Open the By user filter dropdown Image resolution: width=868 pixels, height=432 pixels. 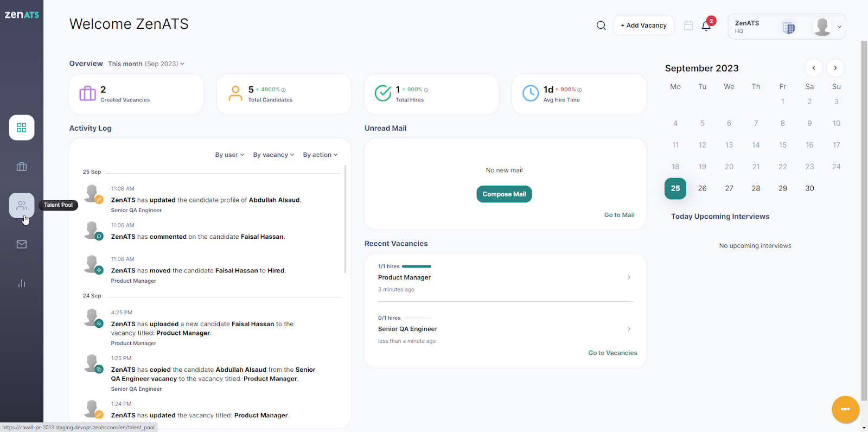[229, 155]
